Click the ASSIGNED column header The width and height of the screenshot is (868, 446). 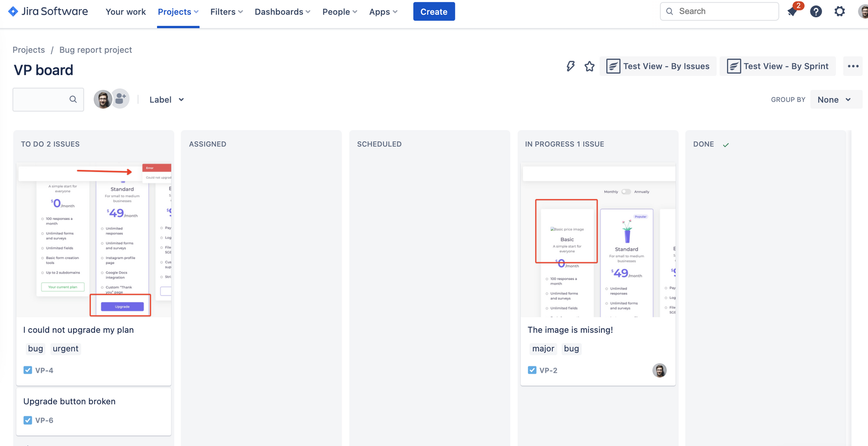pyautogui.click(x=207, y=144)
